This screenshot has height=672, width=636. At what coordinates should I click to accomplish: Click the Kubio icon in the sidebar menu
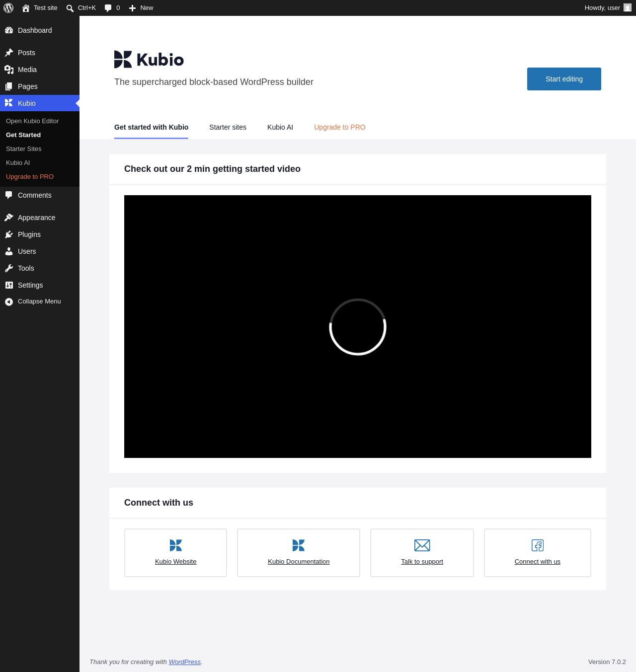point(9,103)
